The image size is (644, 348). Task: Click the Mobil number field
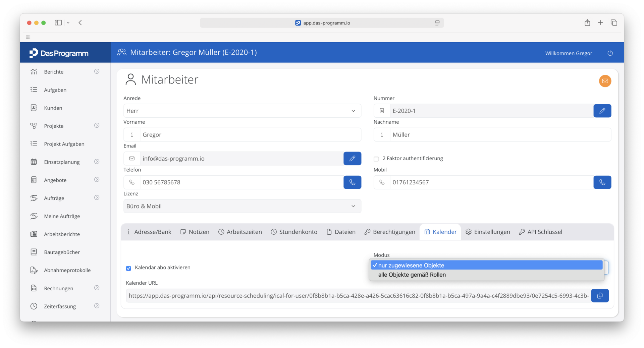(491, 182)
